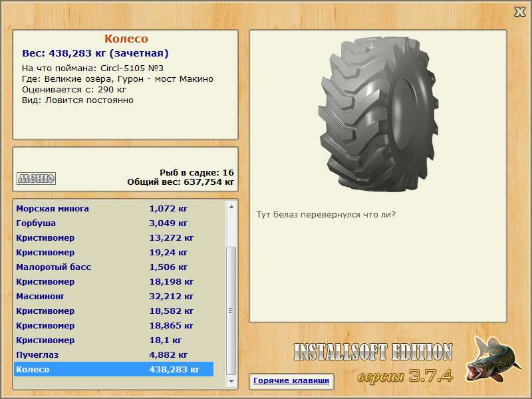This screenshot has height=399, width=532.
Task: Select the Маскинонг 32,212 кг row
Action: [114, 296]
